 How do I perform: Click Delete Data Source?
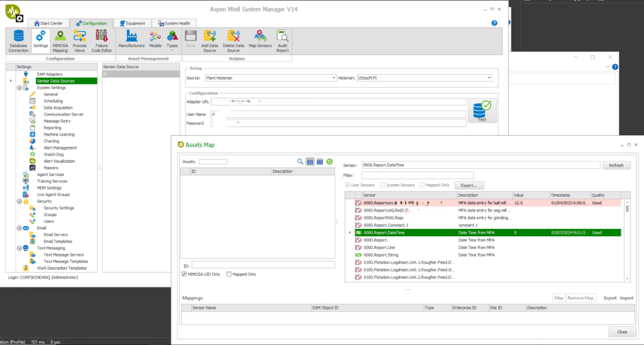tap(233, 41)
